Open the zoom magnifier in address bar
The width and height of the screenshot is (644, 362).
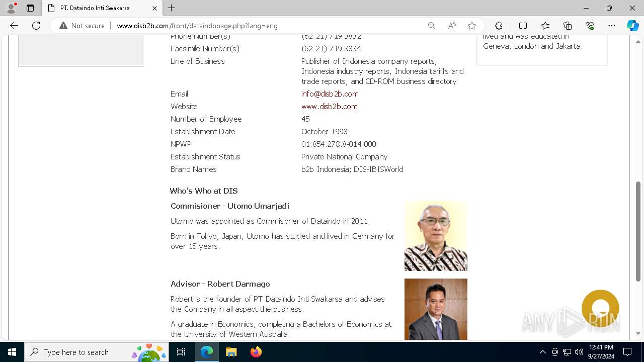[x=431, y=26]
